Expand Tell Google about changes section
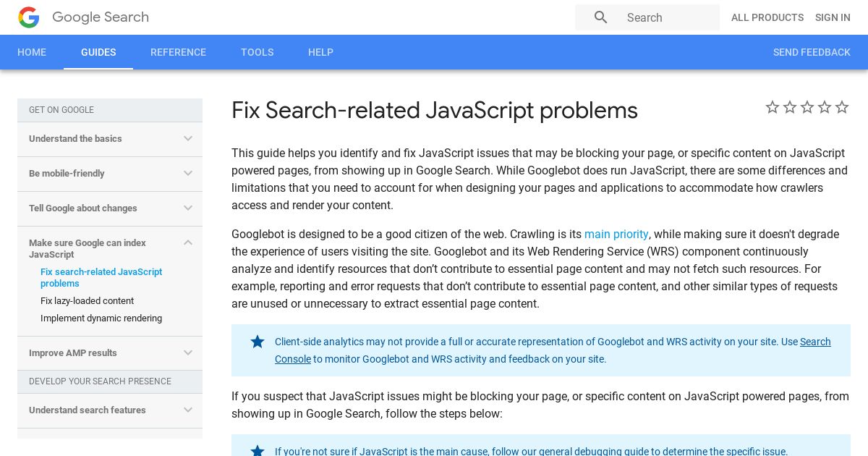This screenshot has width=868, height=456. [x=110, y=208]
